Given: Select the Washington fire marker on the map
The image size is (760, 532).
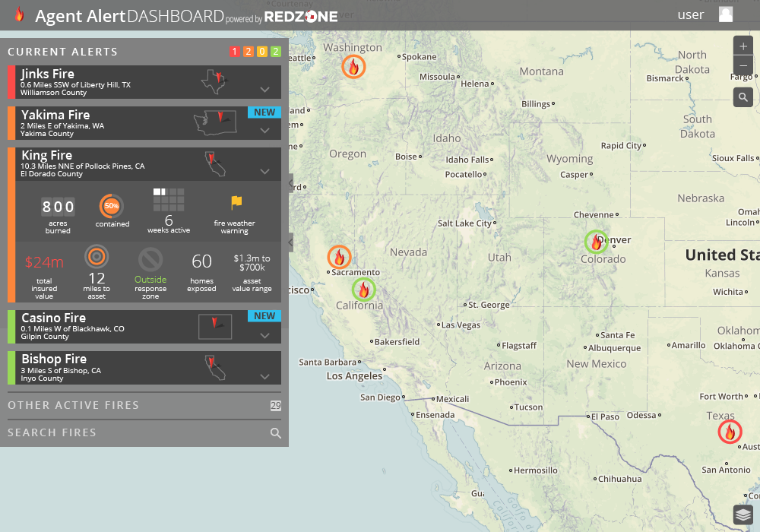Looking at the screenshot, I should coord(353,67).
